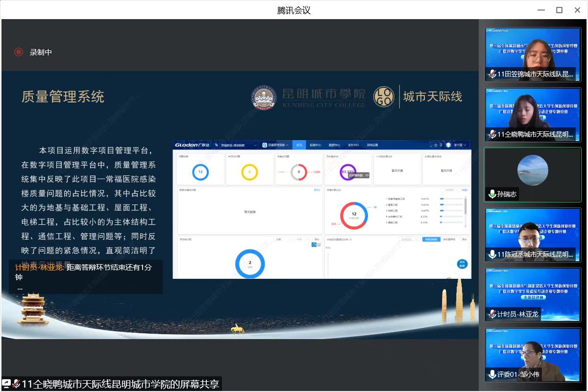Click the blue donut chart showing 12
This screenshot has height=392, width=588.
(x=200, y=172)
